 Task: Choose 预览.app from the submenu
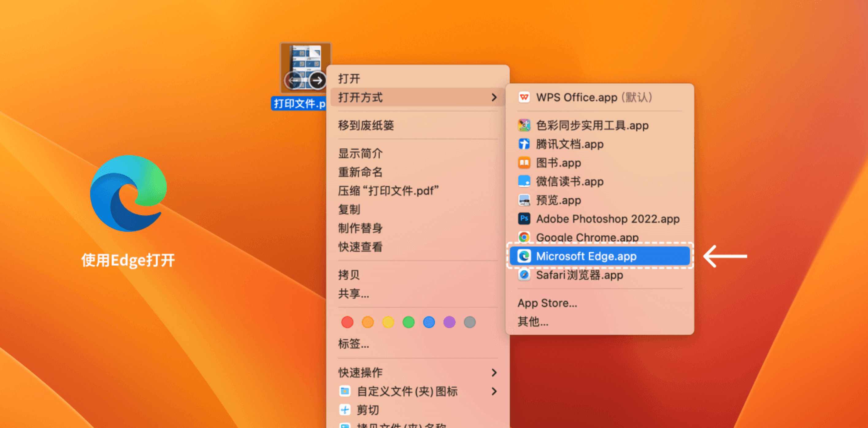tap(558, 201)
